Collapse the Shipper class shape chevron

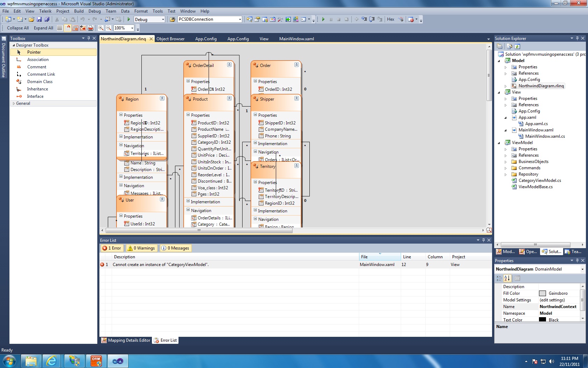[296, 98]
